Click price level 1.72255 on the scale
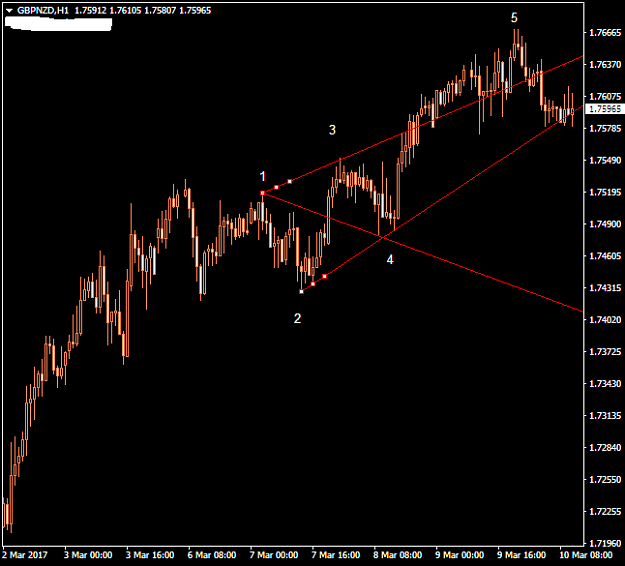 pos(605,511)
